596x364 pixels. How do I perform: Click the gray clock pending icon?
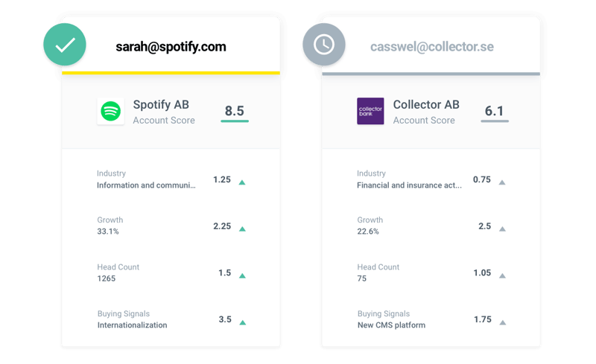tap(323, 45)
